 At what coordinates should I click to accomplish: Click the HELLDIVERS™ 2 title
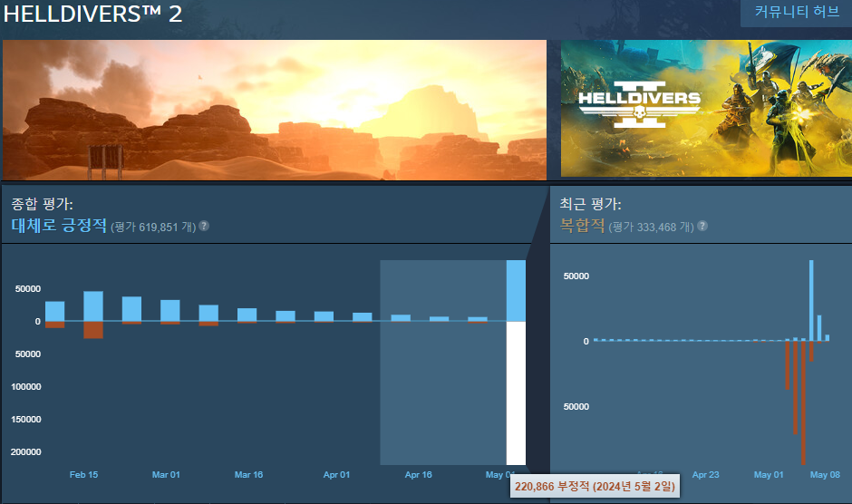pos(93,15)
